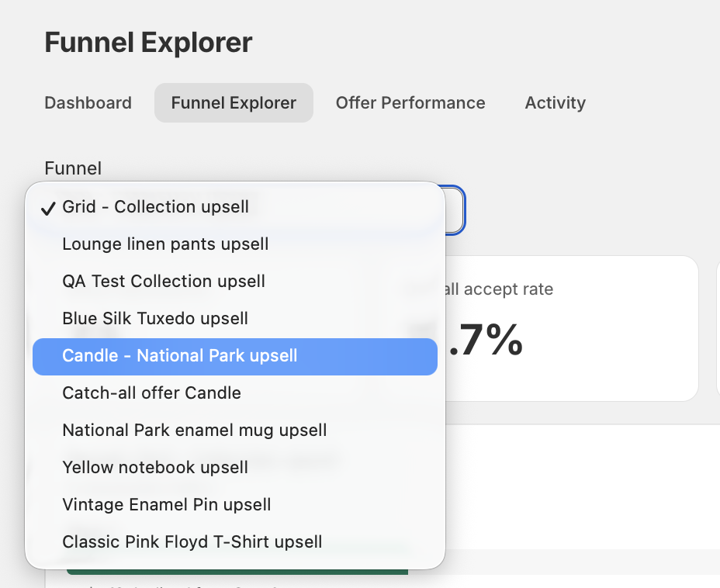
Task: Select Grid - Collection upsell option
Action: (234, 207)
